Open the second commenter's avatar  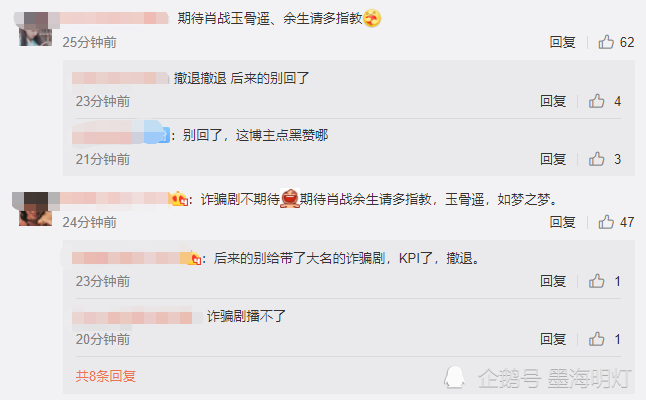click(x=35, y=209)
